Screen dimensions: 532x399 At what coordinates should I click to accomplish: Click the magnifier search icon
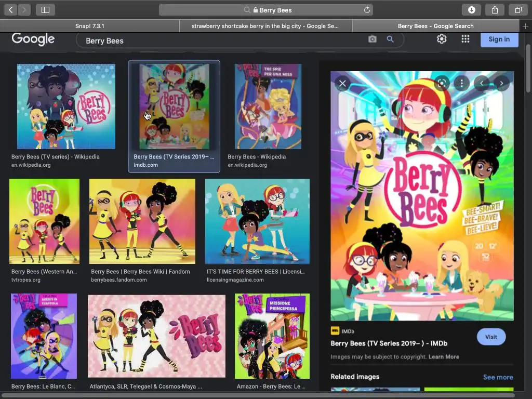point(390,39)
